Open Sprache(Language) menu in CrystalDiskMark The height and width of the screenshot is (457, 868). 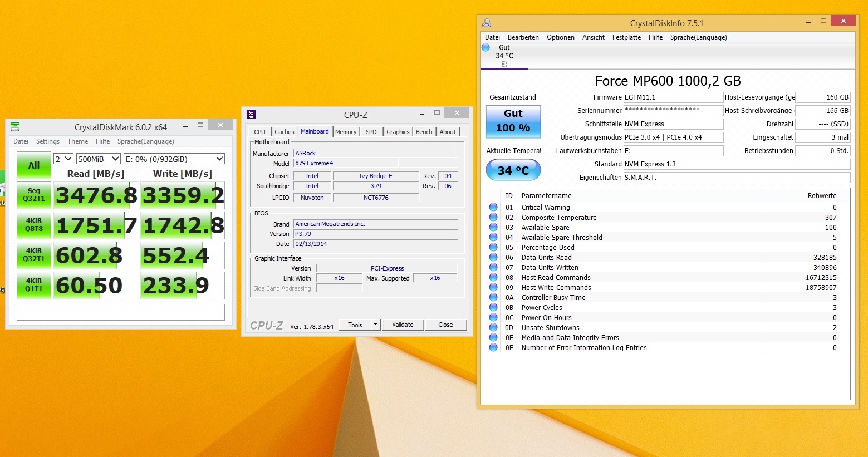[x=146, y=141]
